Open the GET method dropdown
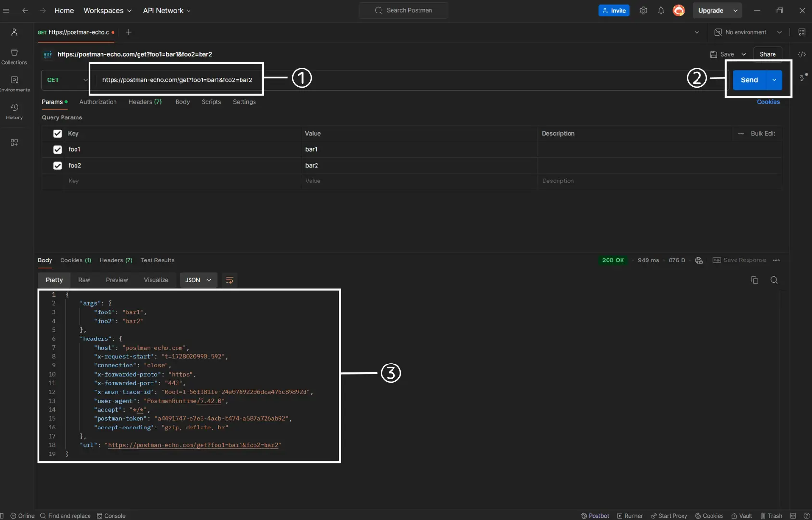The height and width of the screenshot is (520, 812). pyautogui.click(x=66, y=80)
